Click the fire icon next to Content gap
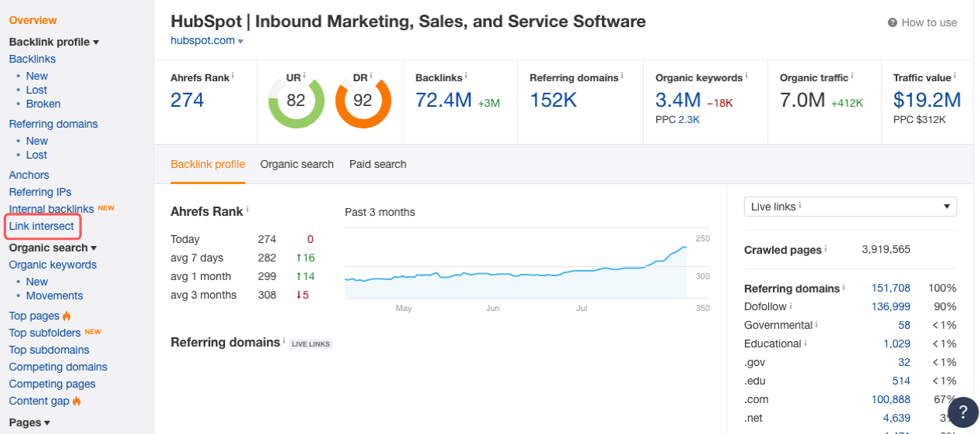Viewport: 980px width, 434px height. (x=77, y=401)
